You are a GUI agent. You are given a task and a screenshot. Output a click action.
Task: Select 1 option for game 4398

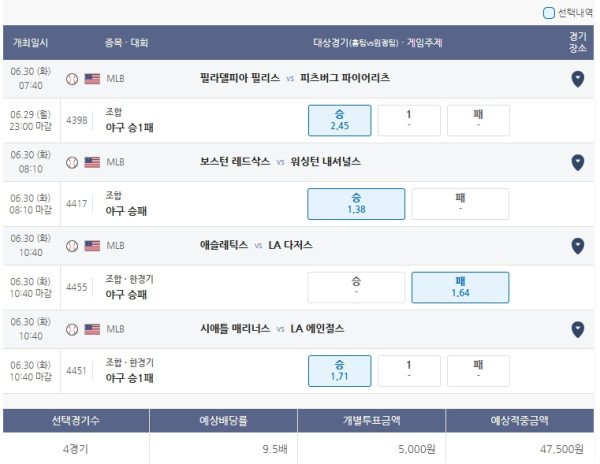[x=409, y=120]
